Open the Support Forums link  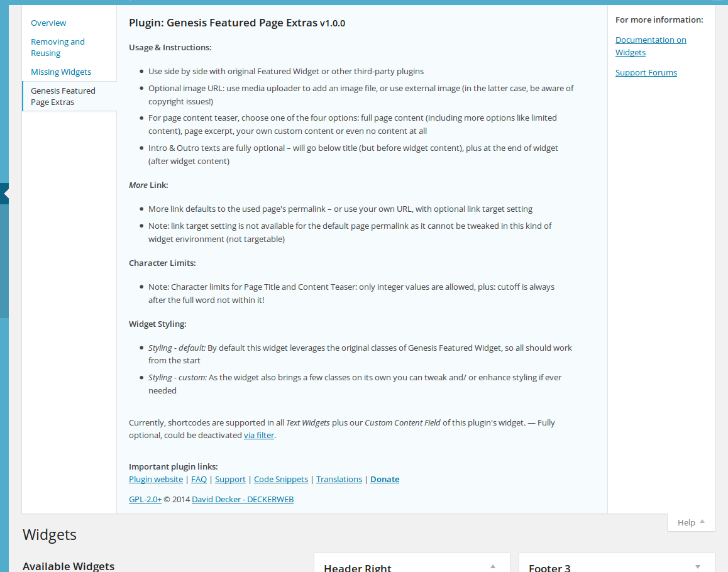pyautogui.click(x=646, y=72)
